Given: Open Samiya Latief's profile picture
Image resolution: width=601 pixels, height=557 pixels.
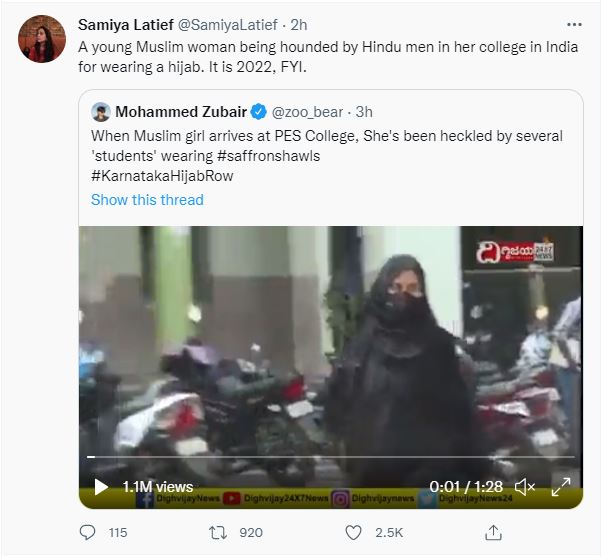Looking at the screenshot, I should 42,39.
